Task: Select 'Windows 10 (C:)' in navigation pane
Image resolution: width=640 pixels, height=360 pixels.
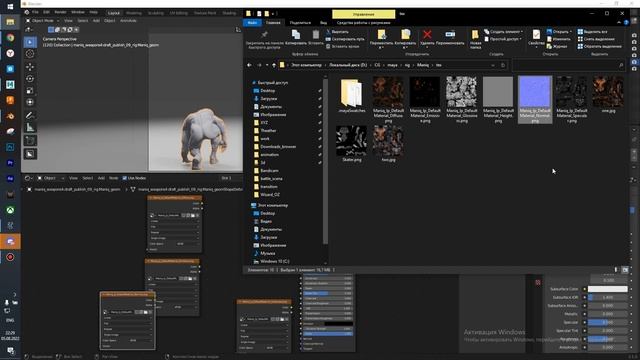Action: coord(274,261)
